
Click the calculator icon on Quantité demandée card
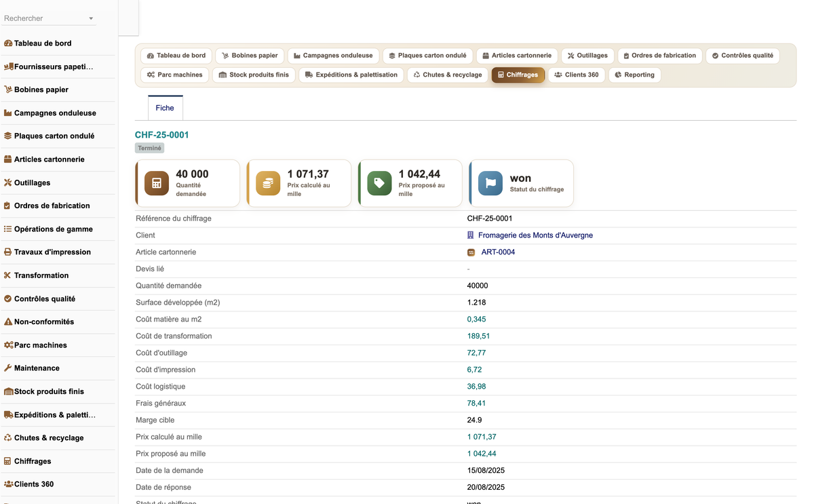pyautogui.click(x=157, y=183)
